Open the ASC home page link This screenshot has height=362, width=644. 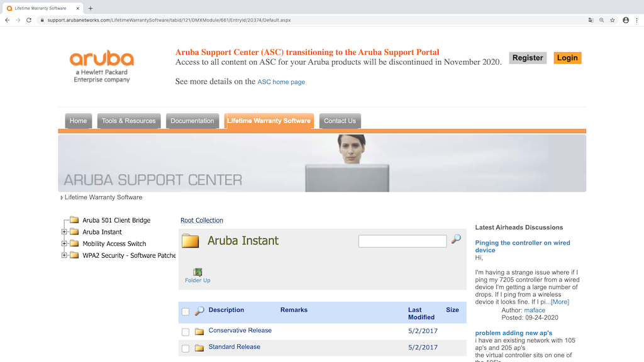pyautogui.click(x=281, y=82)
